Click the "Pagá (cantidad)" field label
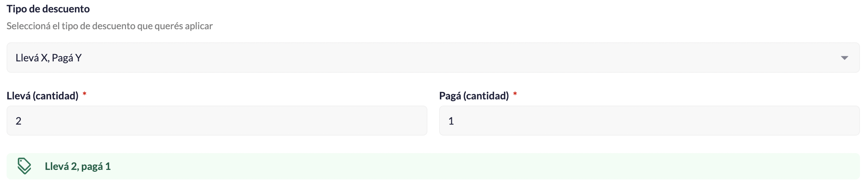This screenshot has height=190, width=868. coord(474,96)
